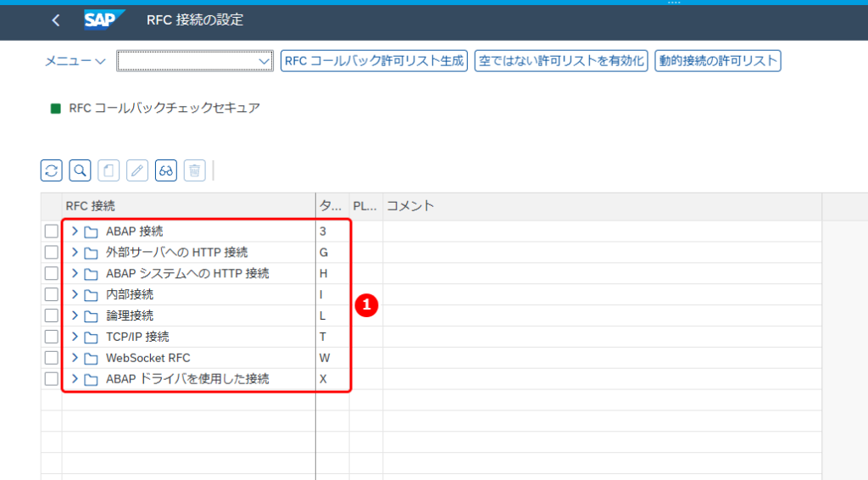
Task: Select the ABAP システムへの HTTP 接続 label
Action: (187, 273)
